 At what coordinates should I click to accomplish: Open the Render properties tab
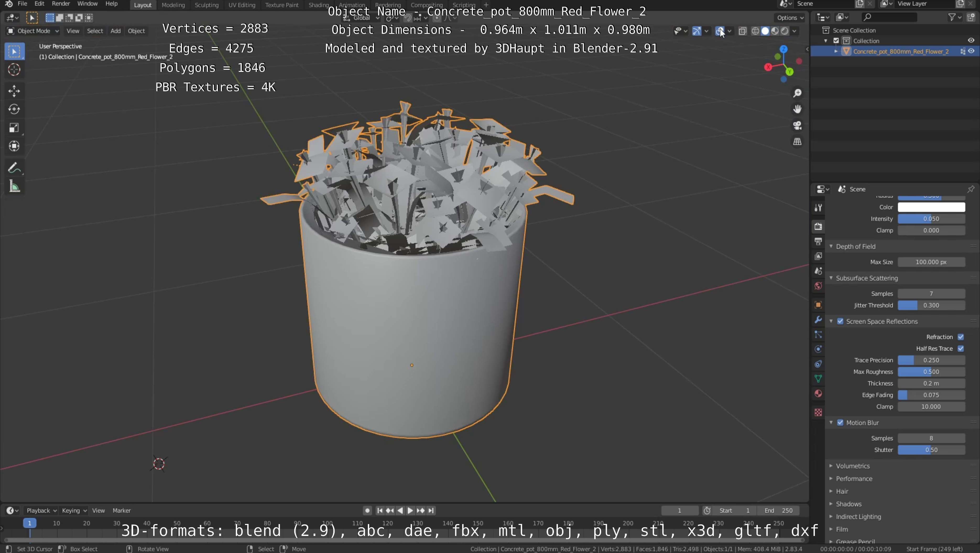click(818, 227)
